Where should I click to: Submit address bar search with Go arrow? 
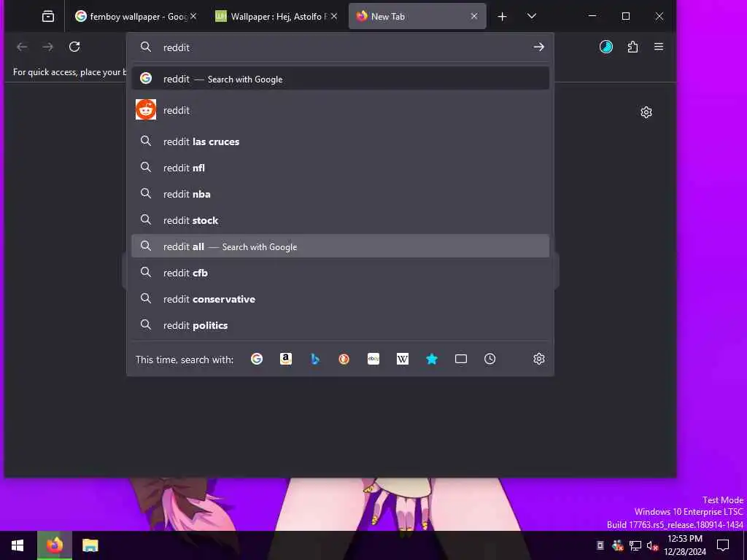click(x=539, y=47)
